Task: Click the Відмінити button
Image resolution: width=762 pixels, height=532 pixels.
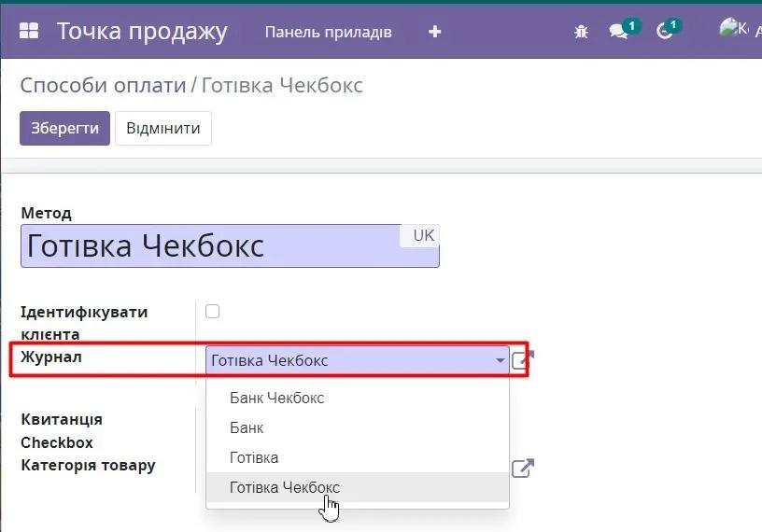Action: (x=163, y=129)
